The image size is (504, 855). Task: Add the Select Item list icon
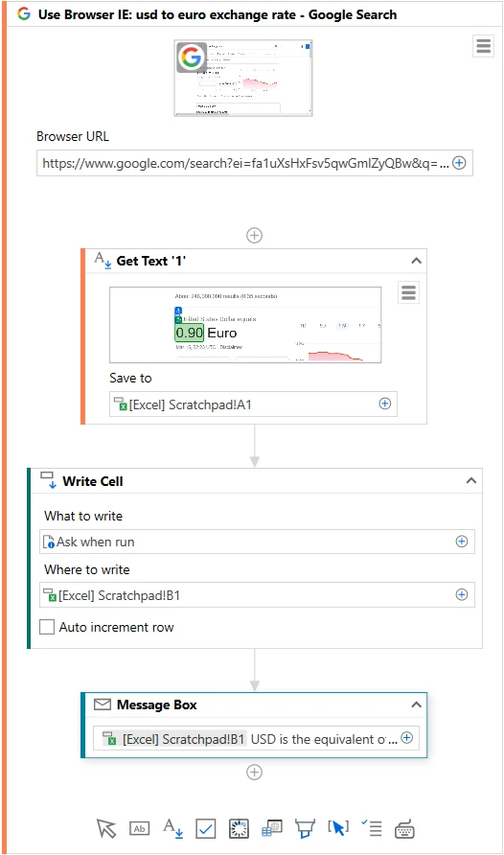click(x=372, y=828)
